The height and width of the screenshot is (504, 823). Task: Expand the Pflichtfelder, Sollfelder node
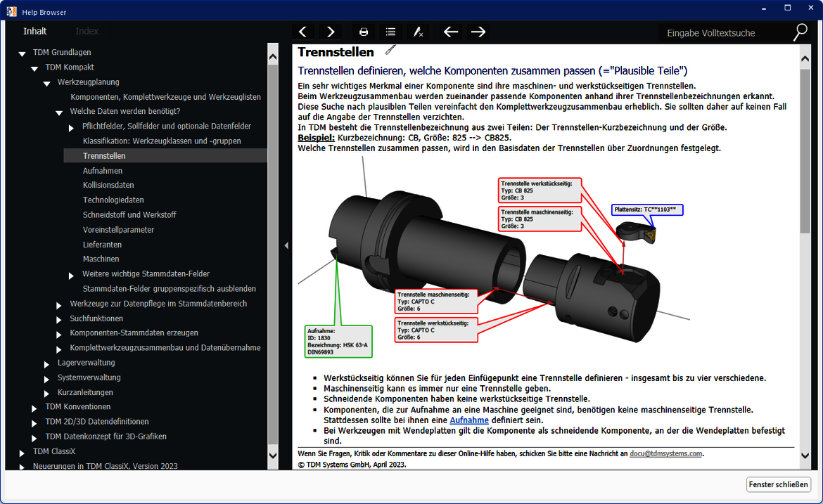[x=72, y=127]
